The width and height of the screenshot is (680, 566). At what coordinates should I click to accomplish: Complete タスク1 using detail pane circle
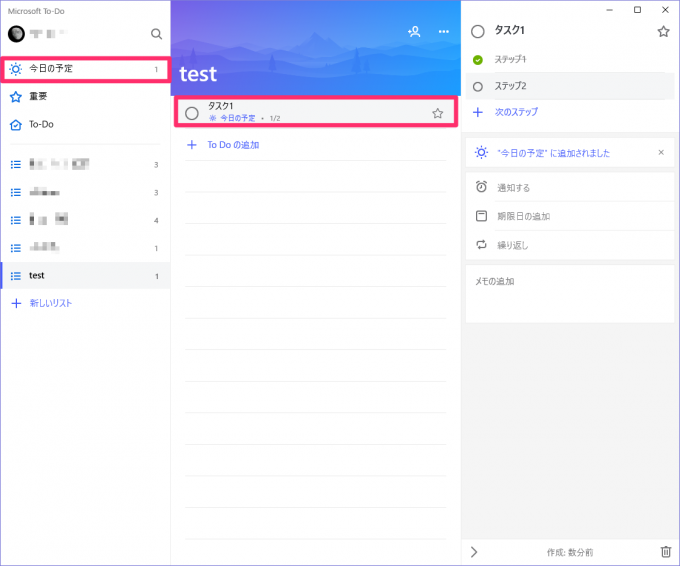click(x=477, y=31)
